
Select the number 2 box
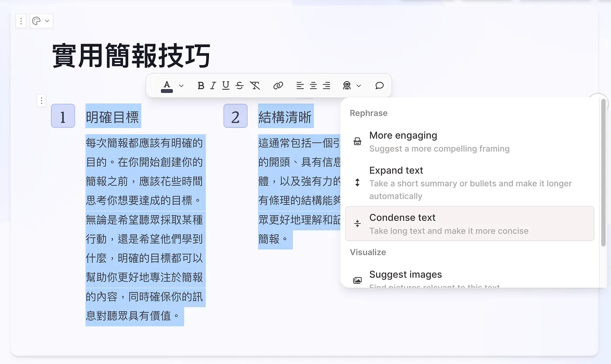click(x=236, y=116)
